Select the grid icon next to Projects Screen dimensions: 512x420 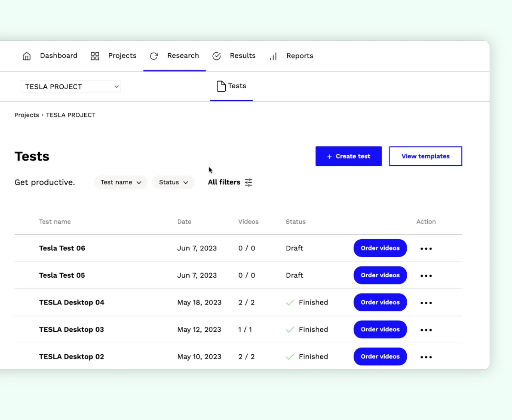click(95, 56)
